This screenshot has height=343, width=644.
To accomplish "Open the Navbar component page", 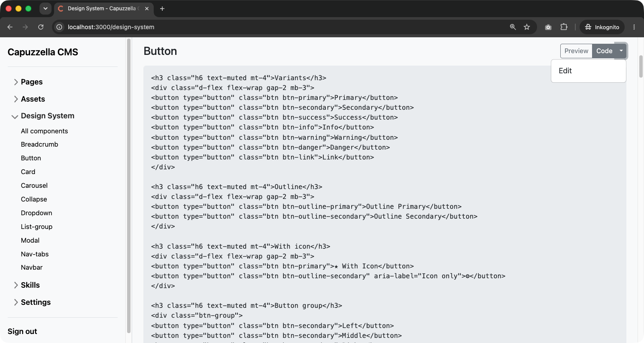I will coord(32,268).
